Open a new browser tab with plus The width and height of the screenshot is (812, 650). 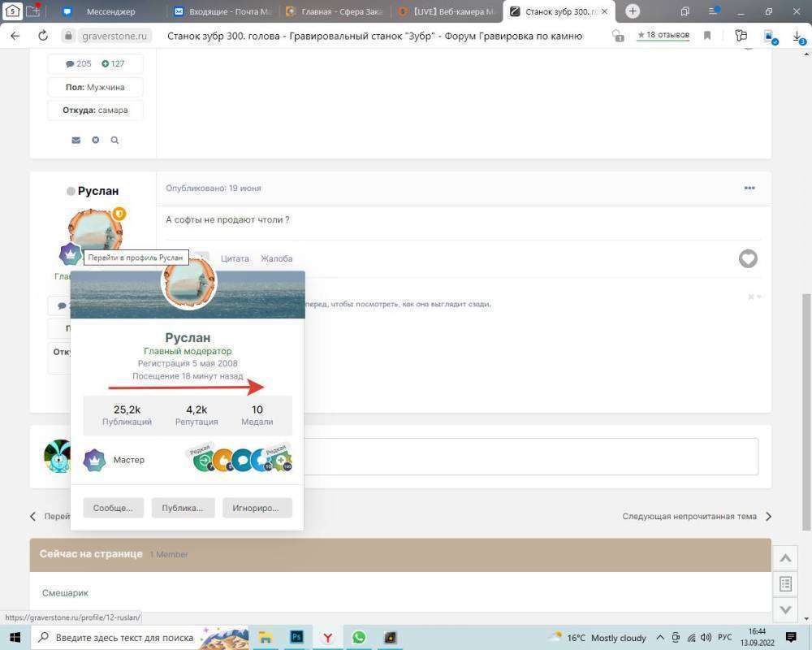[633, 11]
